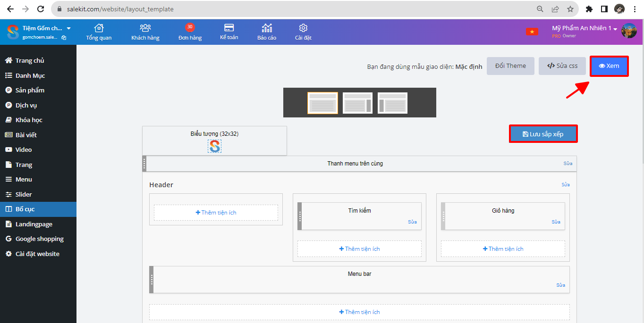Go to Sản phẩm in sidebar

(x=30, y=90)
